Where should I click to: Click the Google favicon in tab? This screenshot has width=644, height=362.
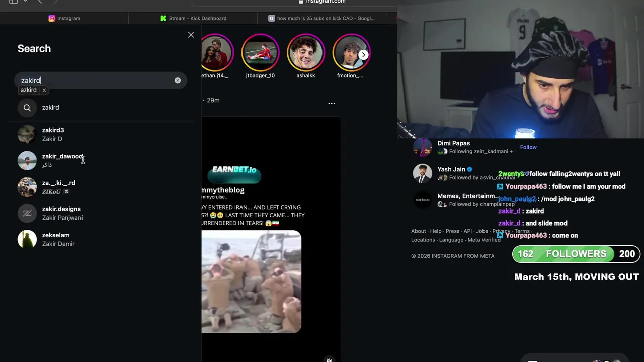(272, 18)
